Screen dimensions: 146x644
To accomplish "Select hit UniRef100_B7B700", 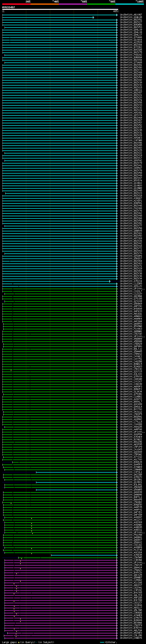I will (131, 628).
